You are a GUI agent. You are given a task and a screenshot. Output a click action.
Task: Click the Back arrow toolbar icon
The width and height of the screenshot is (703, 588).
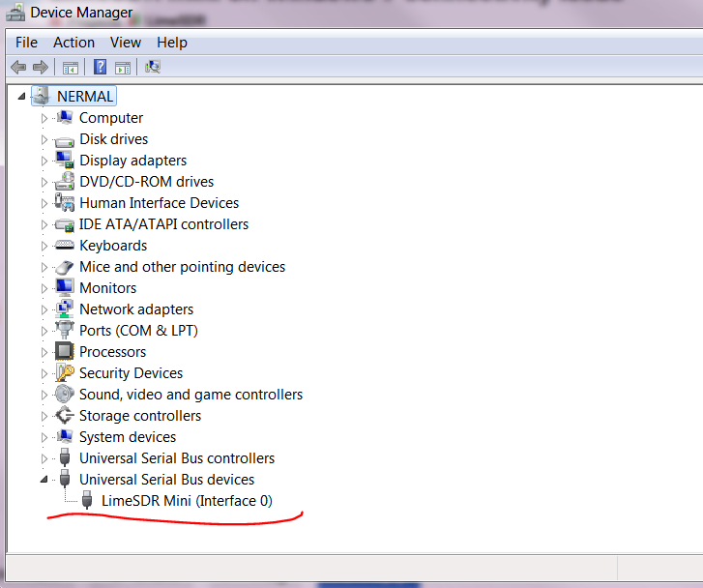click(x=18, y=68)
